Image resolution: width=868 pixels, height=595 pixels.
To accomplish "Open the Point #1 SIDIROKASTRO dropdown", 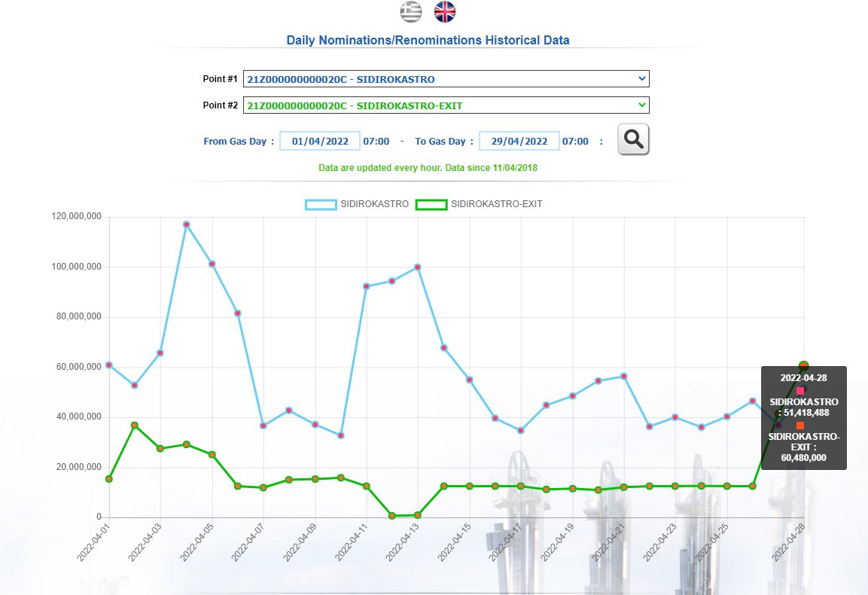I will 446,78.
